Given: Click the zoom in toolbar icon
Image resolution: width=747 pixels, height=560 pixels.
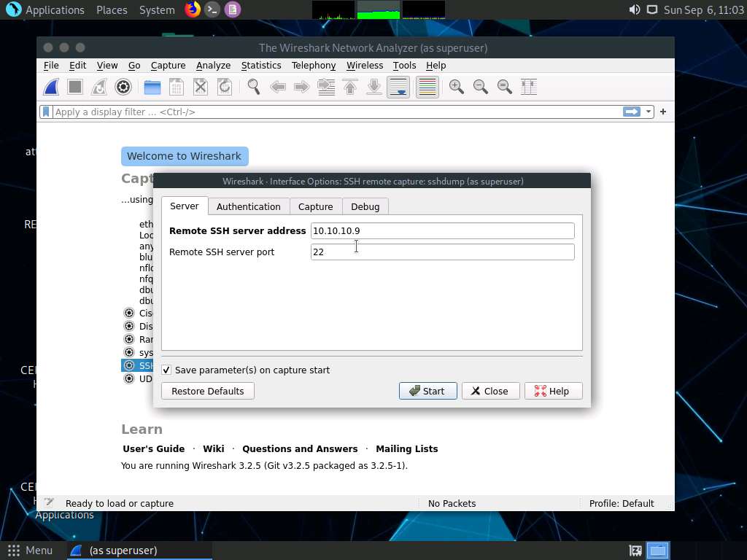Looking at the screenshot, I should coord(456,87).
